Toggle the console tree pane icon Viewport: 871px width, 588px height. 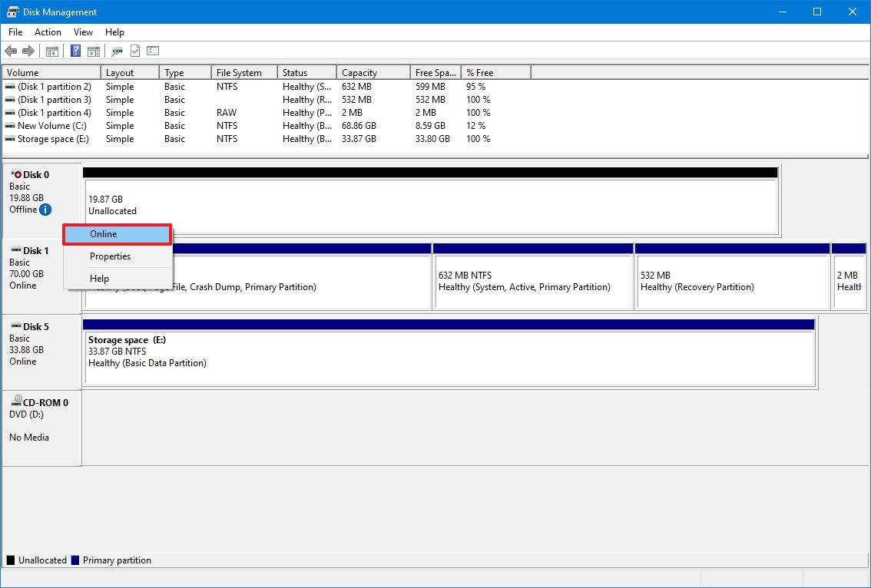51,51
